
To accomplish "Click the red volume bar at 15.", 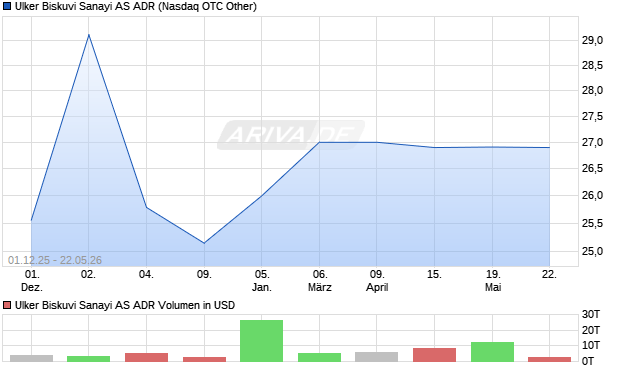I will pyautogui.click(x=434, y=355).
